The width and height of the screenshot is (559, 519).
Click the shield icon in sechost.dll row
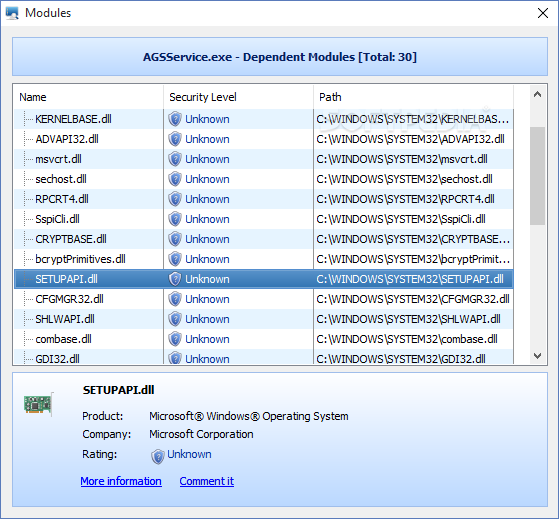(175, 179)
